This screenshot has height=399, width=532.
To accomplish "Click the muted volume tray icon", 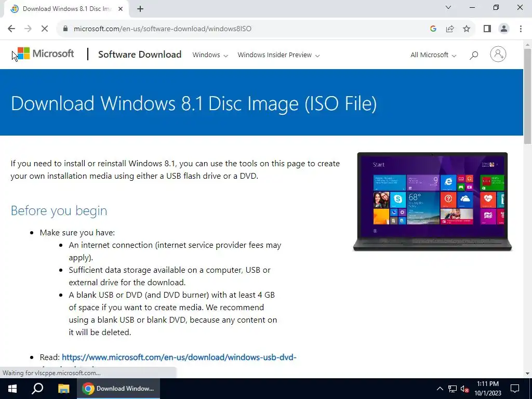I will click(x=464, y=389).
